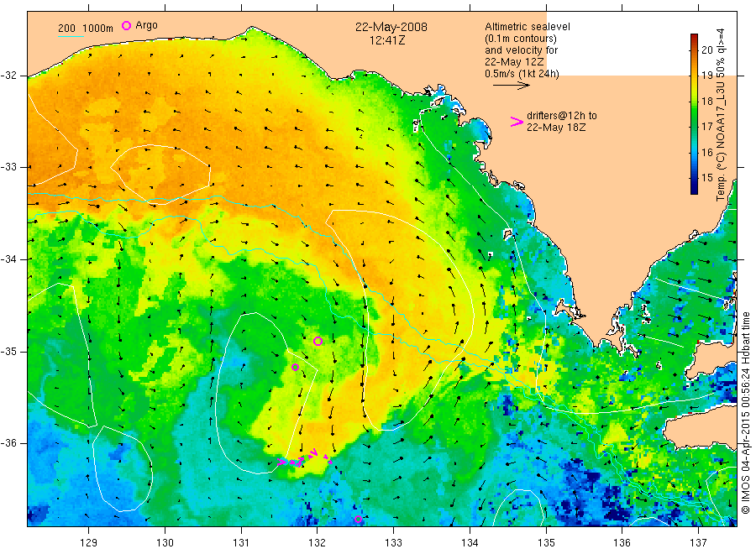Screen dimensions: 756x554
Task: Click longitude axis label 130
Action: (x=165, y=543)
